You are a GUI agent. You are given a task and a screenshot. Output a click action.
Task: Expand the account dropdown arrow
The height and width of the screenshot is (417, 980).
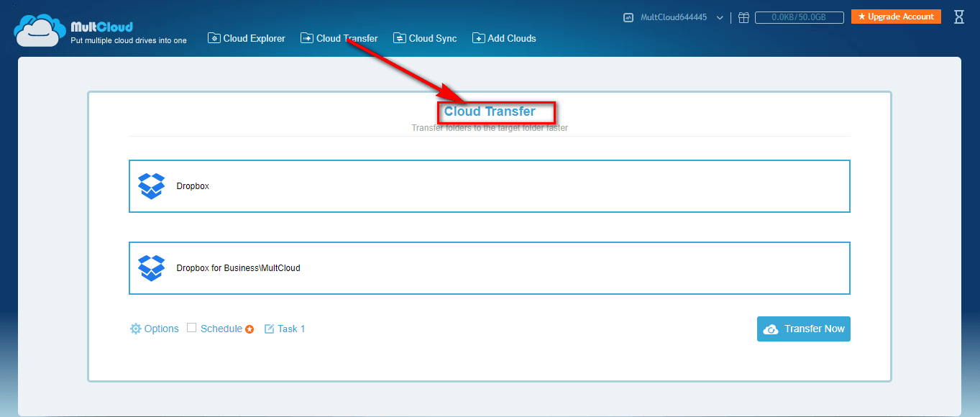(720, 18)
